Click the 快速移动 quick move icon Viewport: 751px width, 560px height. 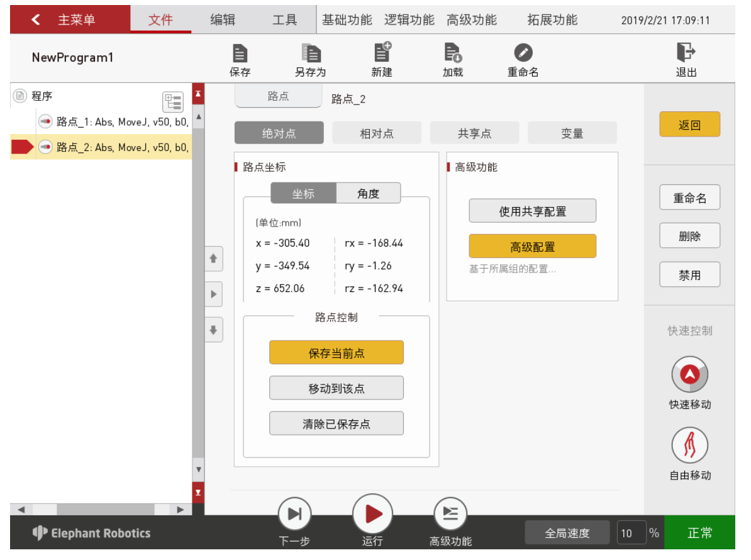[x=690, y=374]
